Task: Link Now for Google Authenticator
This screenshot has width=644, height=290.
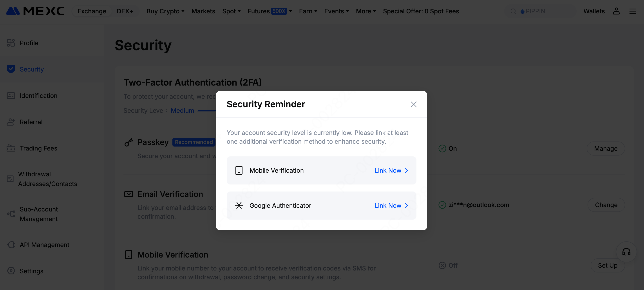Action: pyautogui.click(x=391, y=205)
